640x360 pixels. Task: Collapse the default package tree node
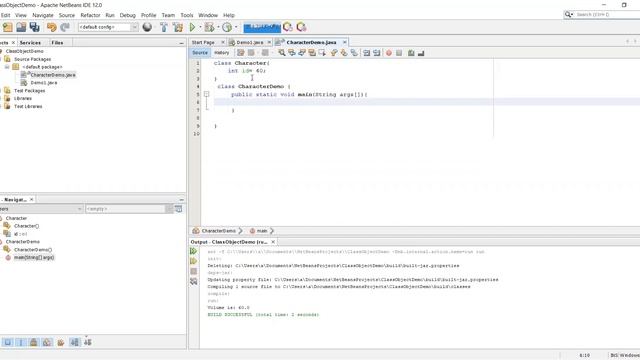pos(7,67)
